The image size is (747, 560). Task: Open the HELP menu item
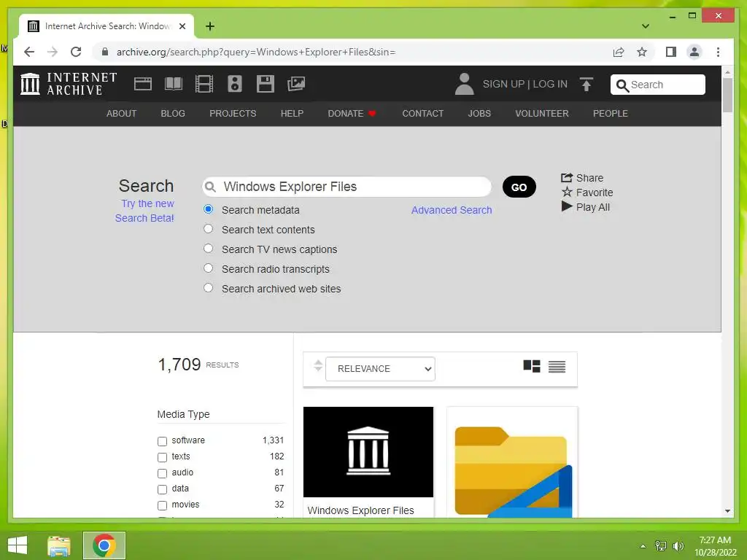coord(292,113)
